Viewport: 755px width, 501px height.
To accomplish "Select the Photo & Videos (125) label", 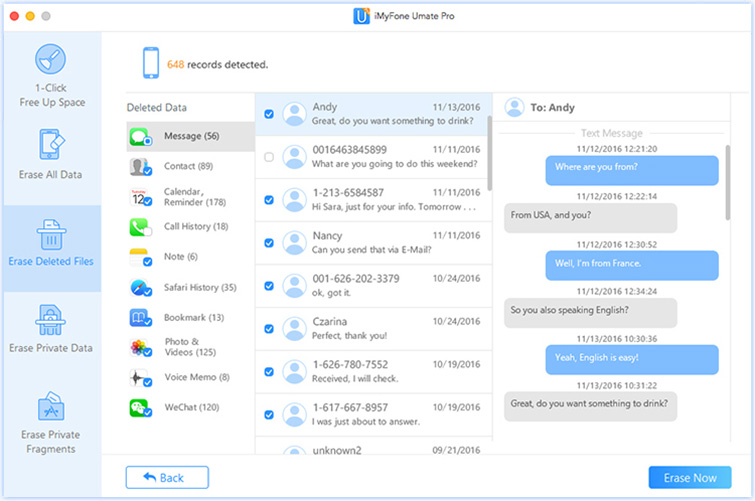I will click(190, 347).
